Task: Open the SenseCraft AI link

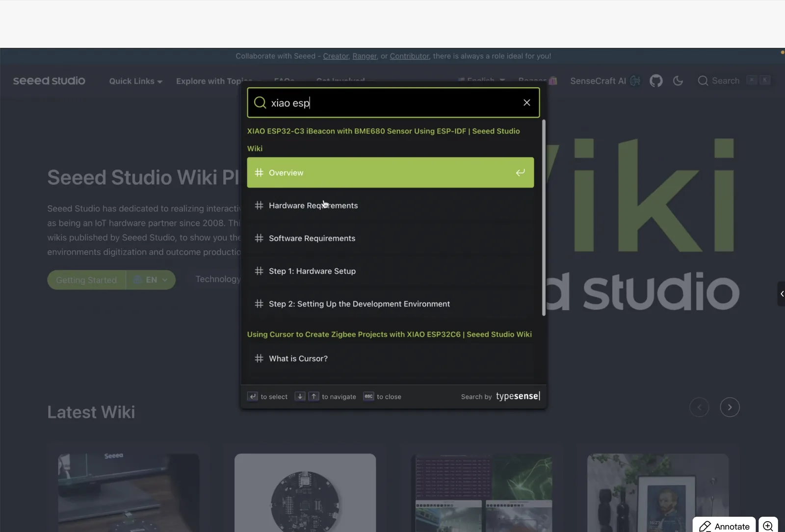Action: click(605, 81)
